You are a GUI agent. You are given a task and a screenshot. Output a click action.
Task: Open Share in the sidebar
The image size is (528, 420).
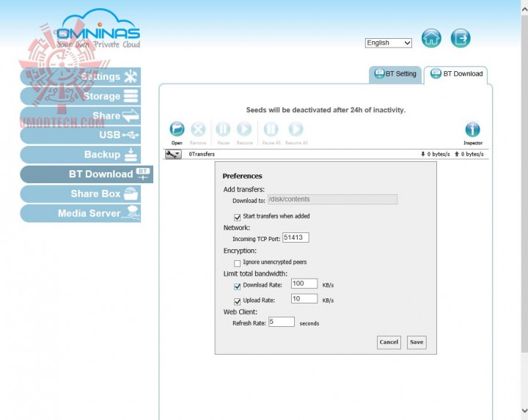click(80, 116)
